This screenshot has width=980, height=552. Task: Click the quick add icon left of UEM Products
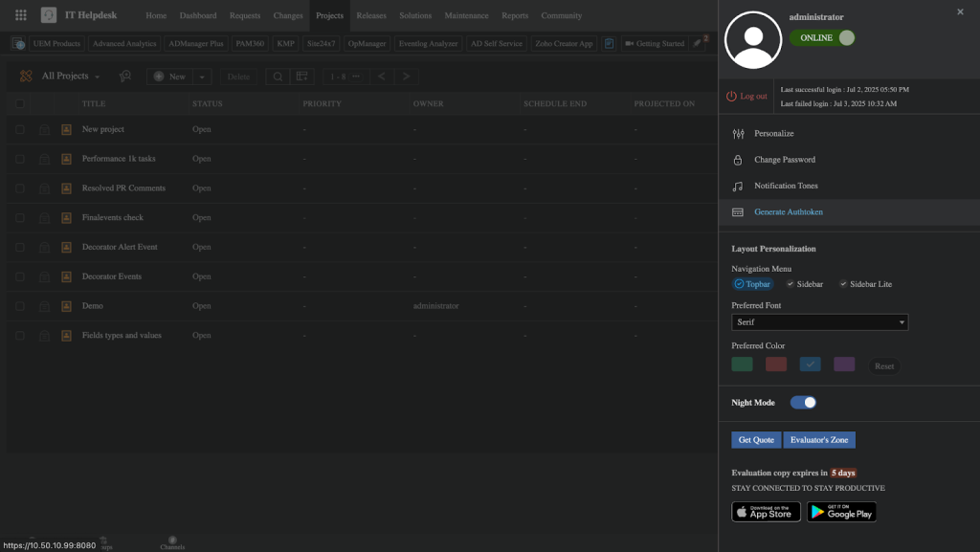pos(18,44)
